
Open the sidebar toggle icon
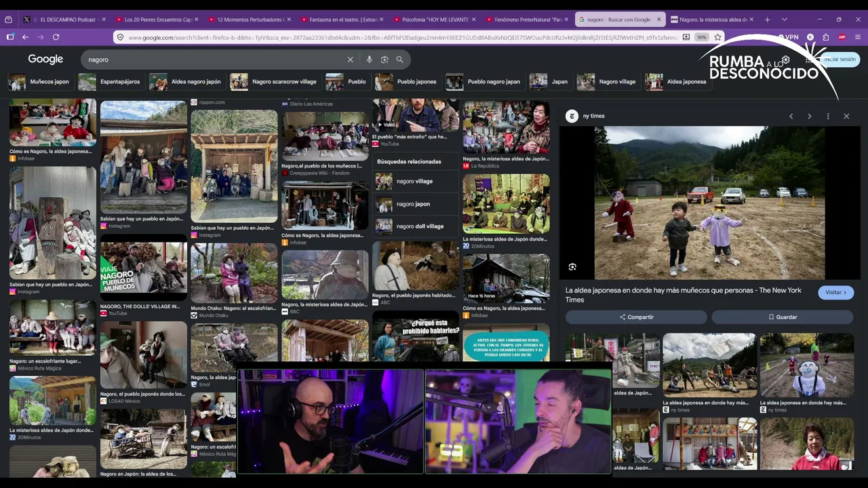(x=10, y=37)
